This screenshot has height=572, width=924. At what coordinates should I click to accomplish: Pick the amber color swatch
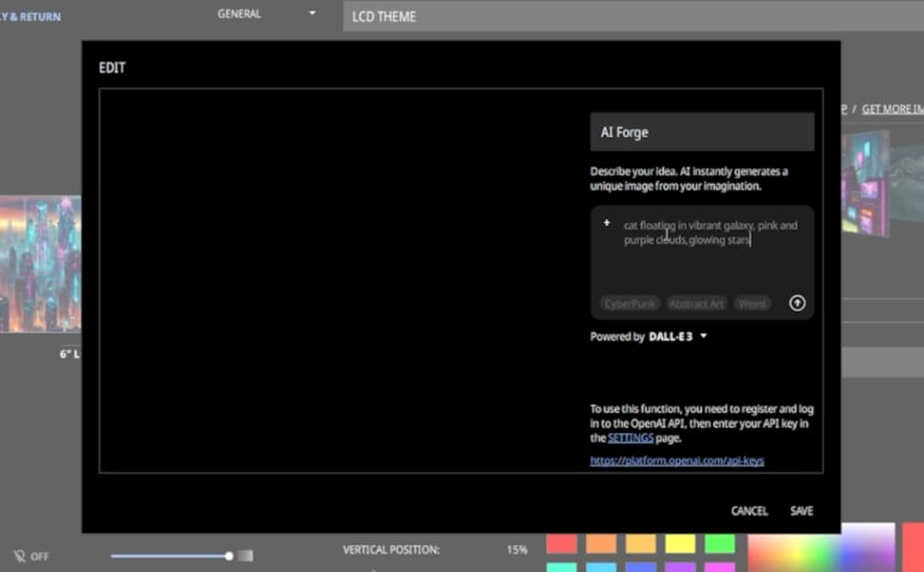[640, 543]
